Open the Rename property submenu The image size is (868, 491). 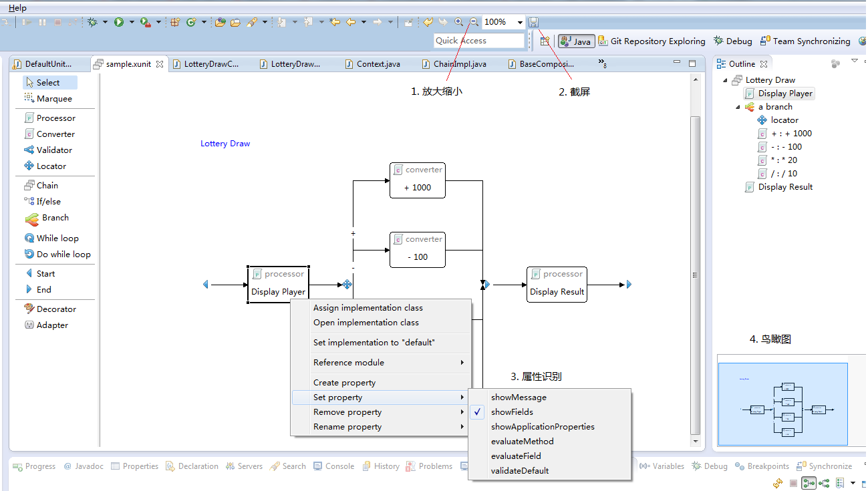(x=381, y=426)
